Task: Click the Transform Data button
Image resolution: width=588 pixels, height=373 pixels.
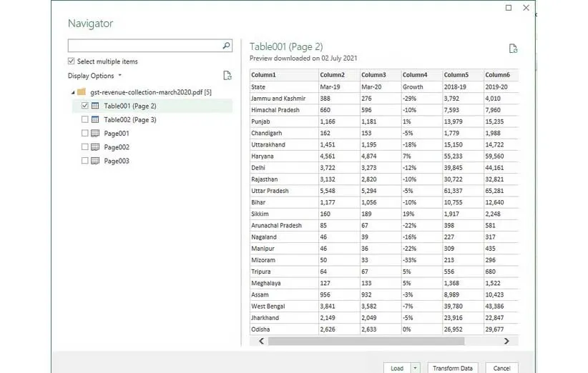Action: pyautogui.click(x=453, y=368)
